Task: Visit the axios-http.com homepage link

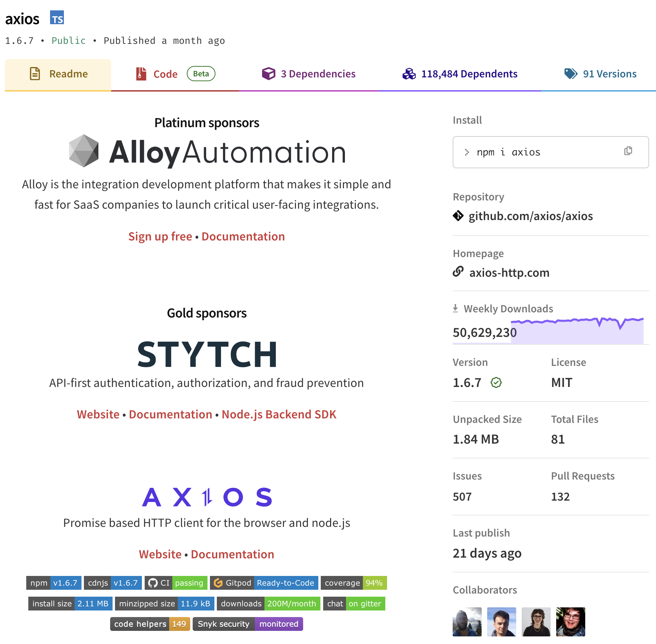Action: tap(509, 273)
